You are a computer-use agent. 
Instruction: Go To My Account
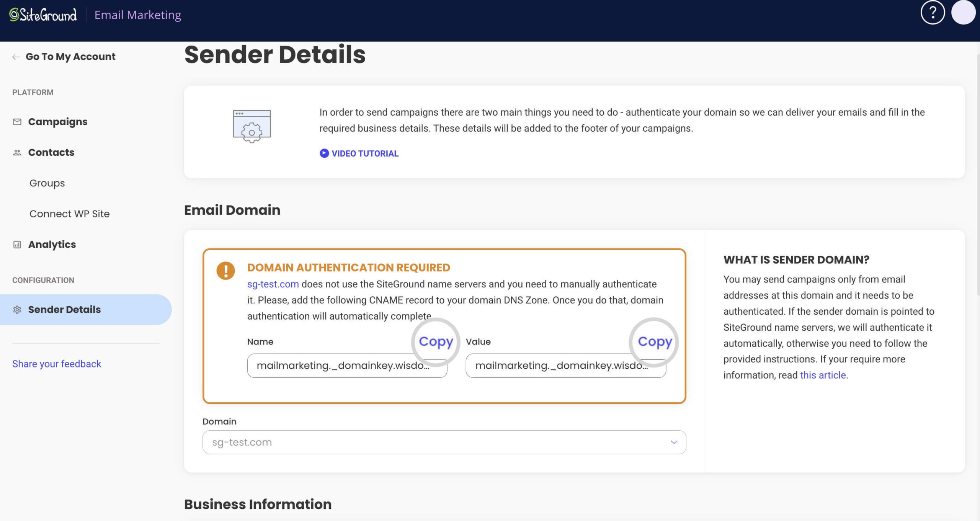click(x=70, y=57)
